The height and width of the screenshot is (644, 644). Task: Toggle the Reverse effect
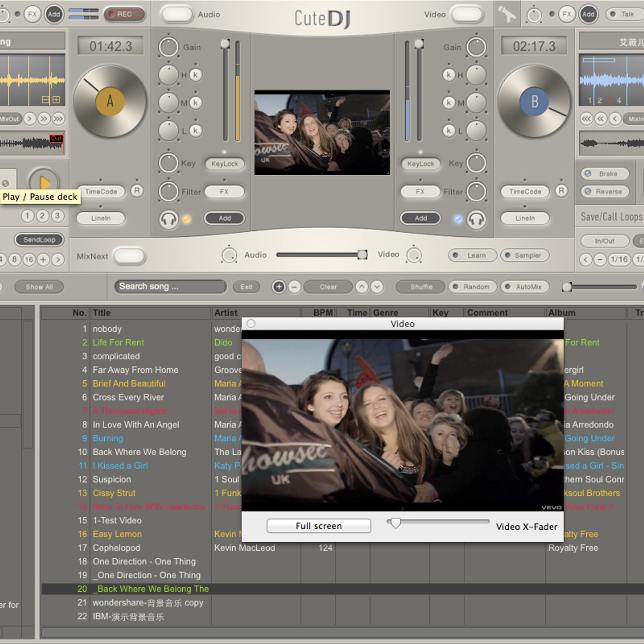pyautogui.click(x=605, y=192)
